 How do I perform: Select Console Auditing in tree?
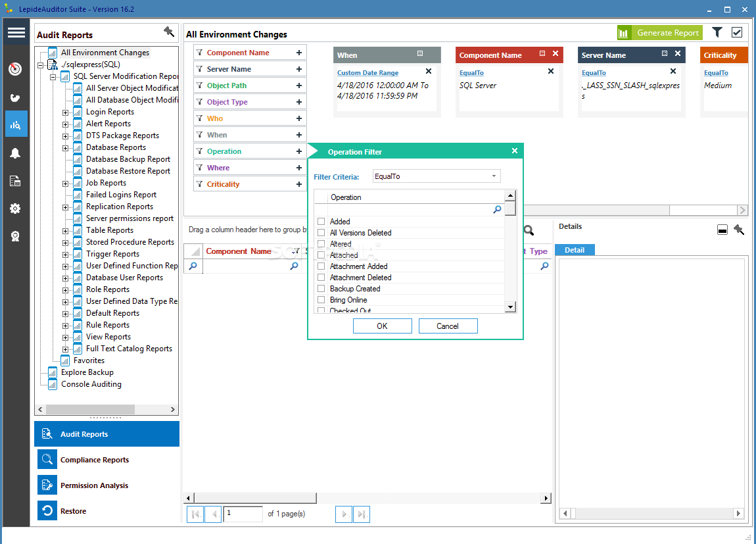(91, 384)
